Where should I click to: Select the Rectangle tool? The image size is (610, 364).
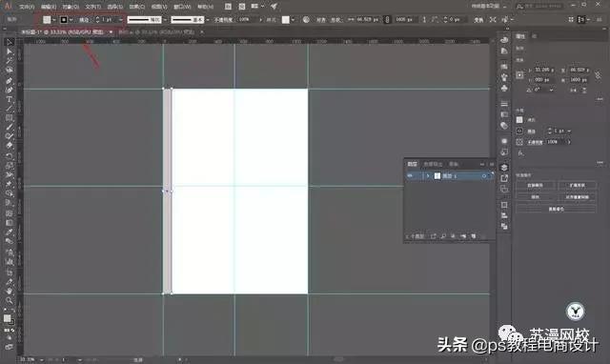coord(10,118)
